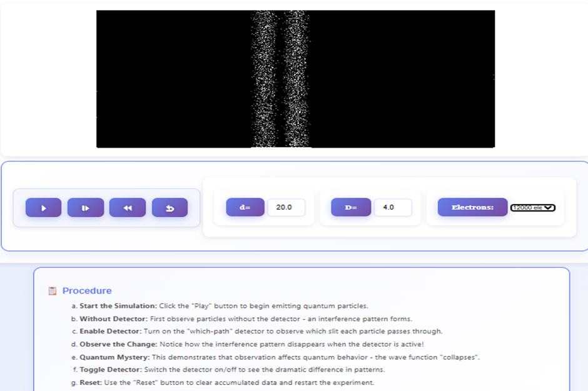Click the Play button to start emitting particles

point(43,207)
